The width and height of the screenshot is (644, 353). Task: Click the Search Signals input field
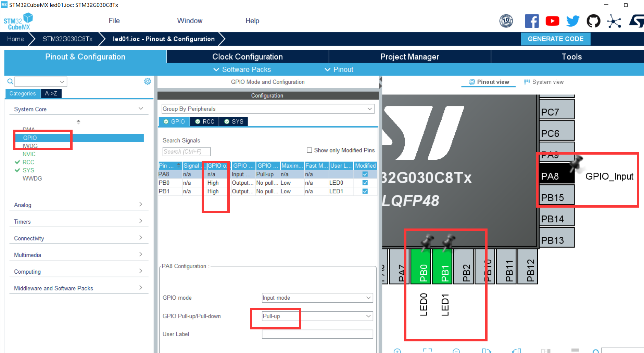pyautogui.click(x=186, y=152)
